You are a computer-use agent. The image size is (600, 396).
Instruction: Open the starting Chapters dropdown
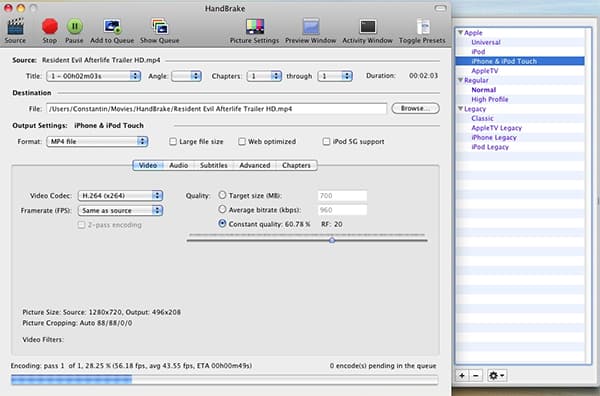pyautogui.click(x=264, y=76)
